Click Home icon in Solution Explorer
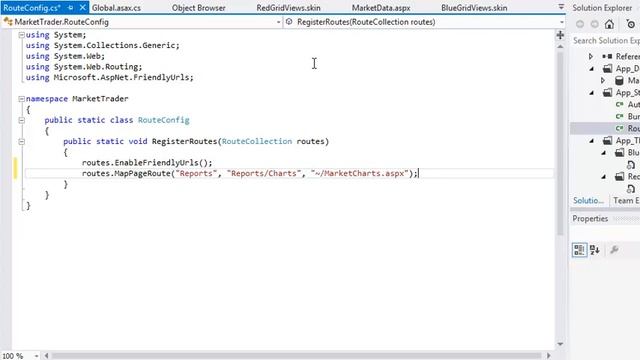Screen dimensions: 640x360 click(609, 24)
